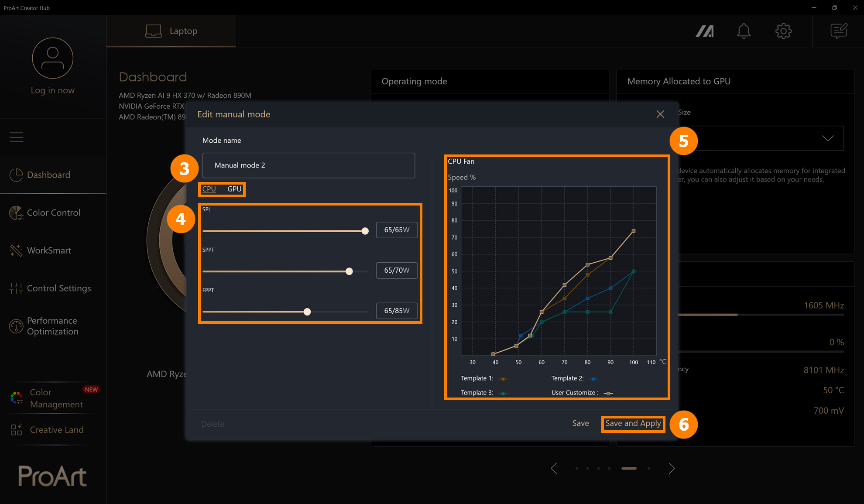Click the User Customize legend marker
This screenshot has height=504, width=864.
[608, 393]
